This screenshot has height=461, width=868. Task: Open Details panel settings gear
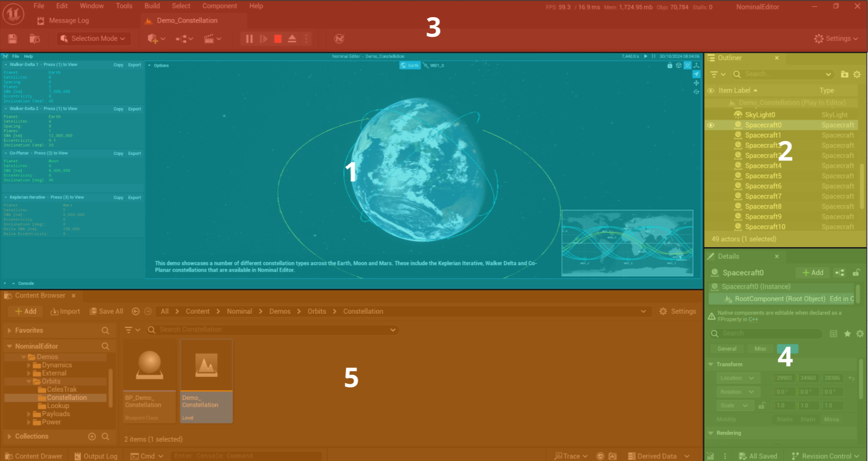(860, 333)
